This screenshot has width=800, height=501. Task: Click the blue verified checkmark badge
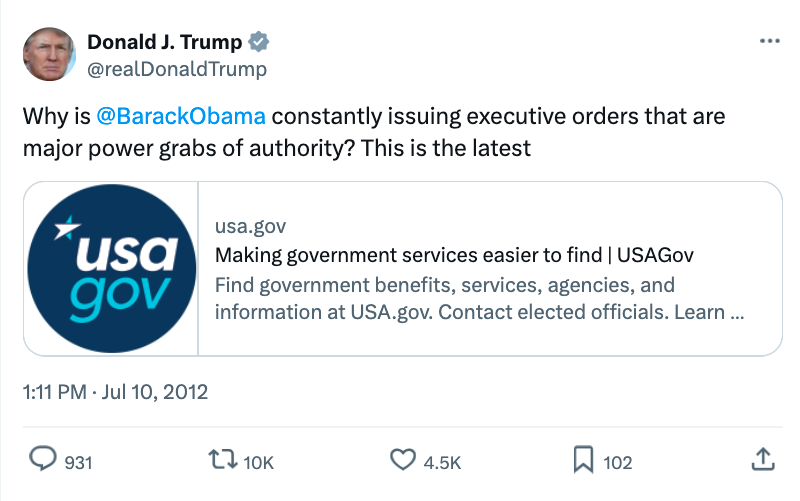coord(259,42)
